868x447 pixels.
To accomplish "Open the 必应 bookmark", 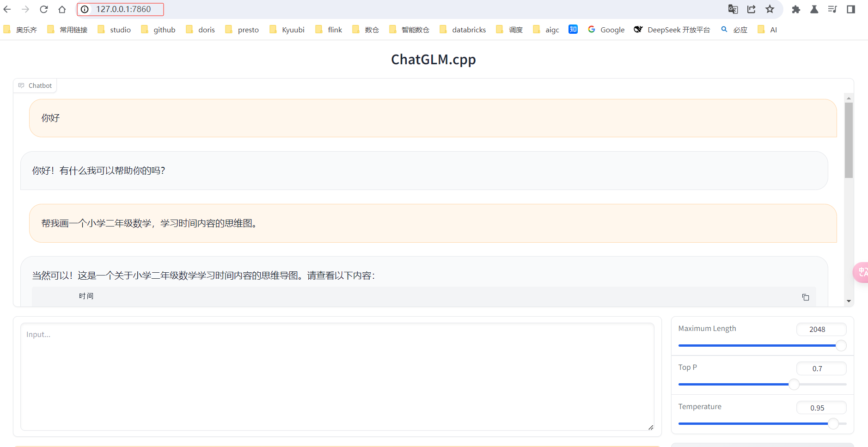I will 734,30.
